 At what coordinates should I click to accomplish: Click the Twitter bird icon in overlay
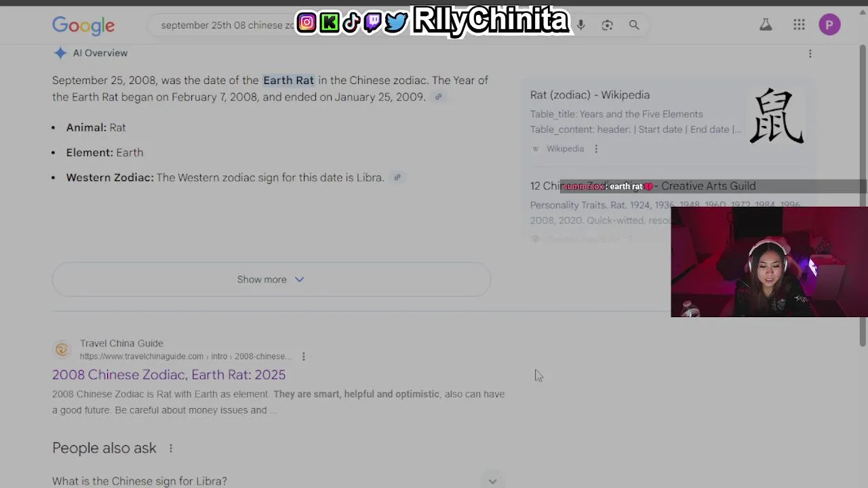click(x=396, y=22)
